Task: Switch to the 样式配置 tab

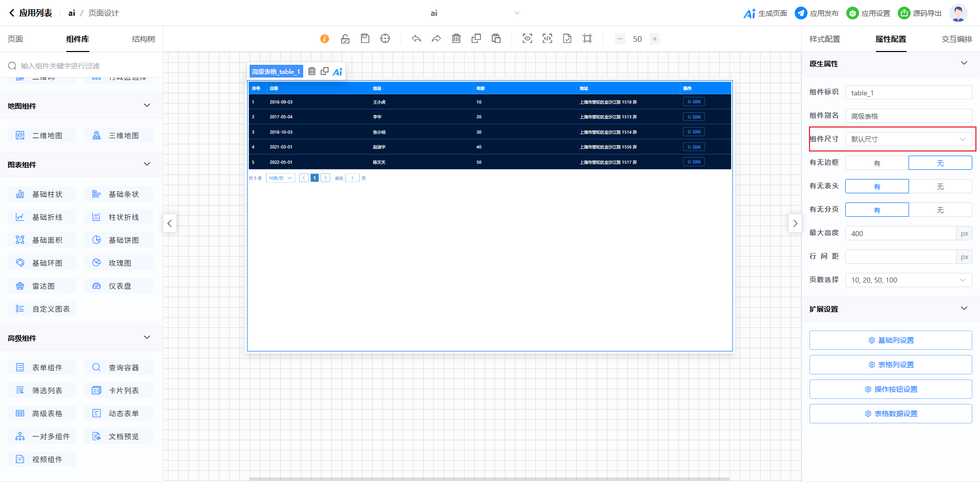Action: click(824, 39)
